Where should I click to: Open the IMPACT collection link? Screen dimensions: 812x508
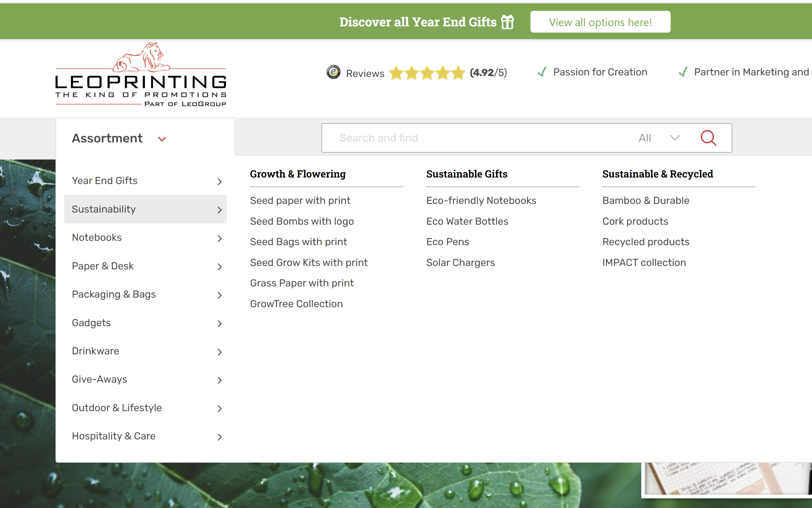(x=643, y=263)
